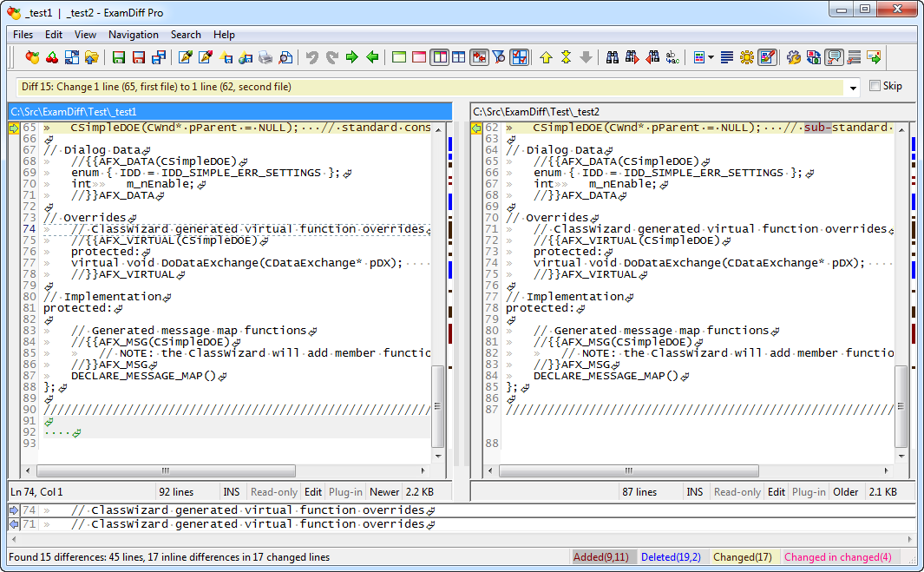Click Plug-in in the right pane status bar
The image size is (924, 572).
click(809, 492)
